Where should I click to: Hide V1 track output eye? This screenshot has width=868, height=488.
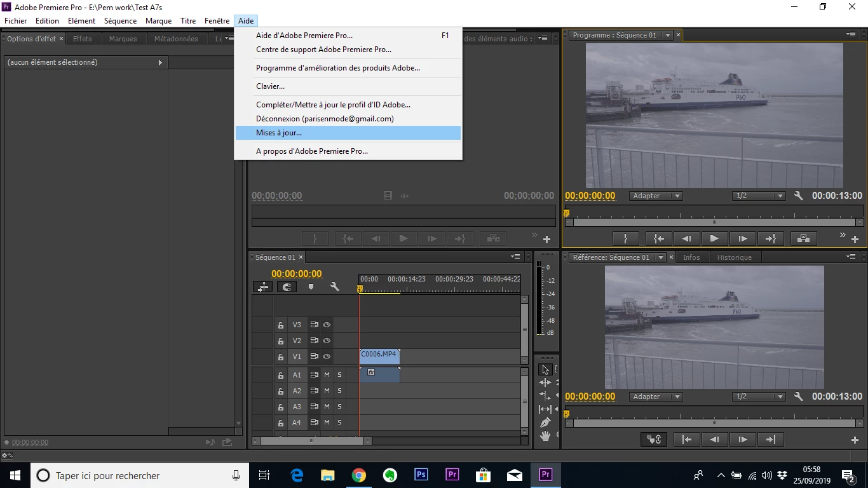pyautogui.click(x=327, y=356)
